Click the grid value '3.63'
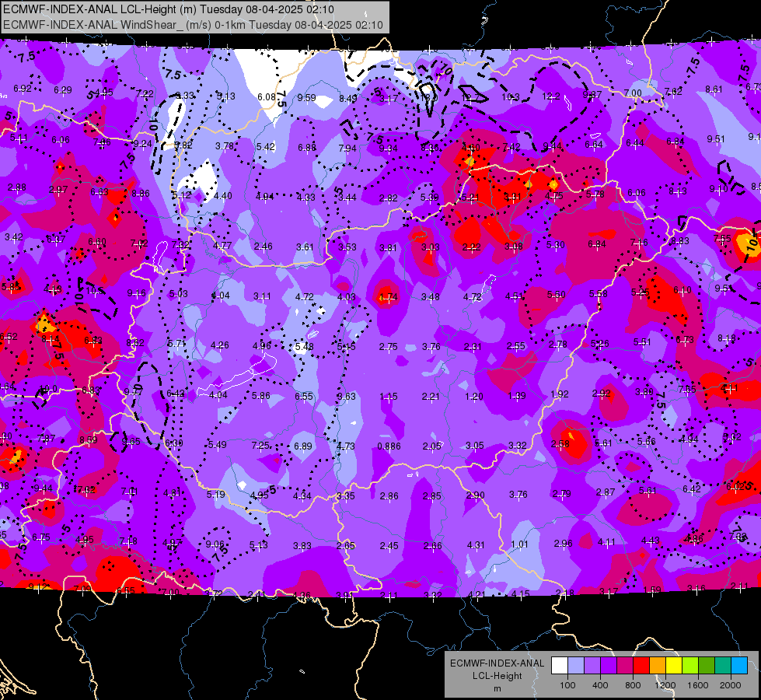Screen dimensions: 761x700 click(347, 397)
